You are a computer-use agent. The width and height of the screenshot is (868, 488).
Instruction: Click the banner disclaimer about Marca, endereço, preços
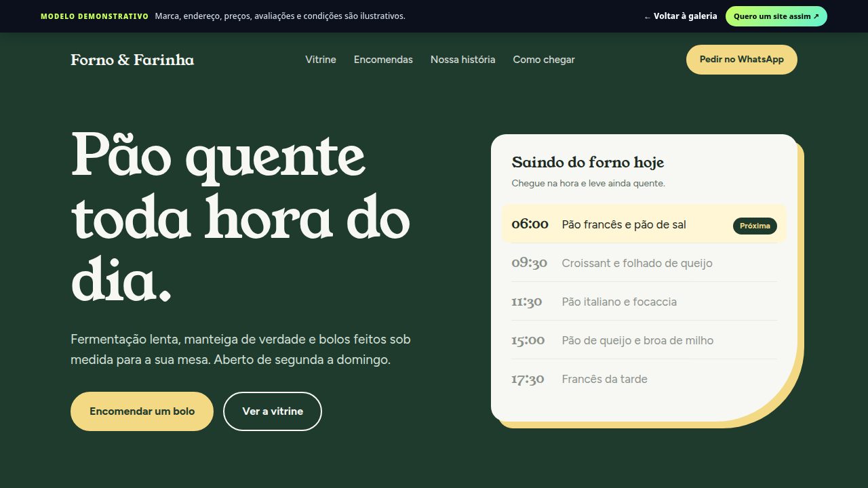pos(280,16)
